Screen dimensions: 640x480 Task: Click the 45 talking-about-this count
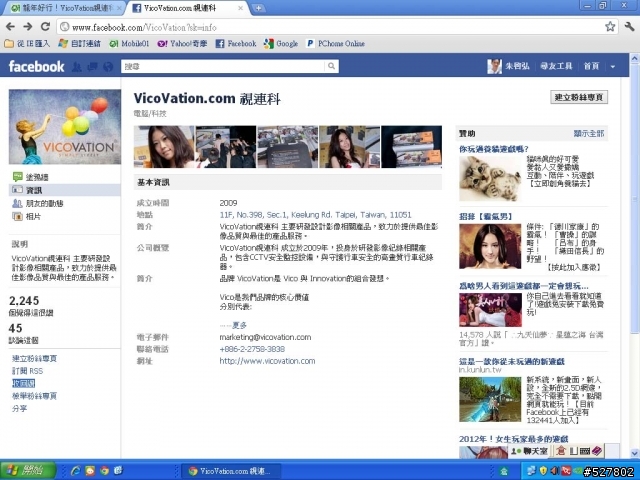15,328
